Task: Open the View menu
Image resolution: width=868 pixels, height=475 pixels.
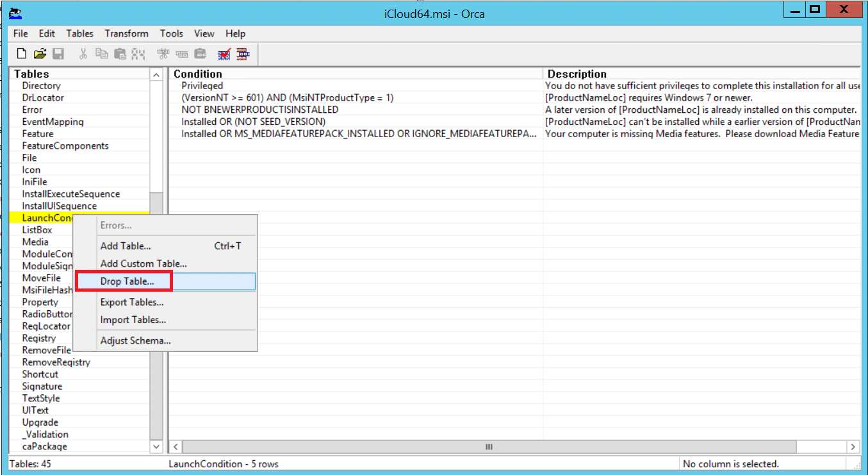Action: 204,33
